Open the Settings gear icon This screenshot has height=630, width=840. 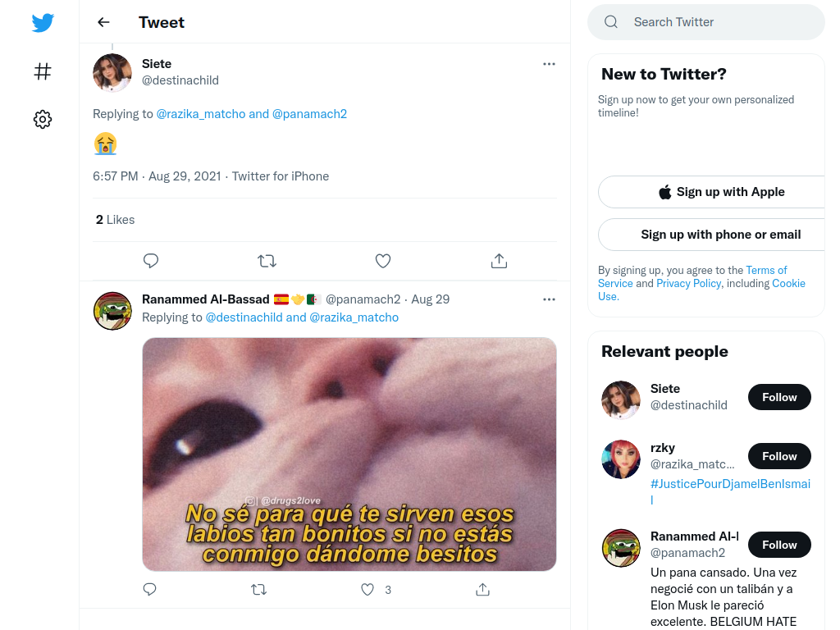tap(43, 119)
